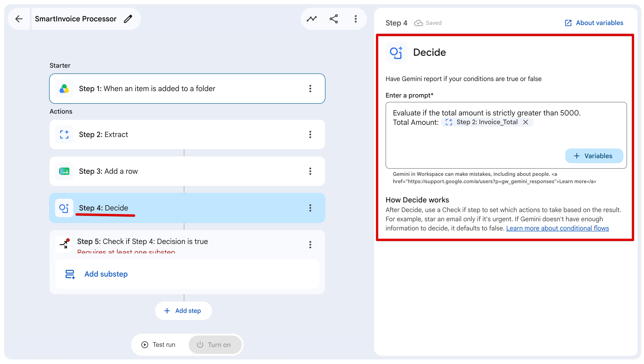Screen dimensions: 644x364
Task: Remove the Step 2: Invoice_Total variable chip
Action: point(526,122)
